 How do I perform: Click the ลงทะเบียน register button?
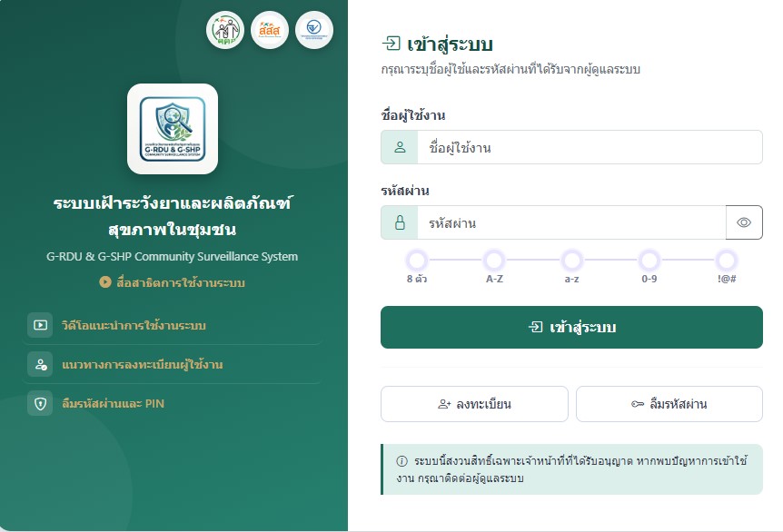click(x=474, y=404)
